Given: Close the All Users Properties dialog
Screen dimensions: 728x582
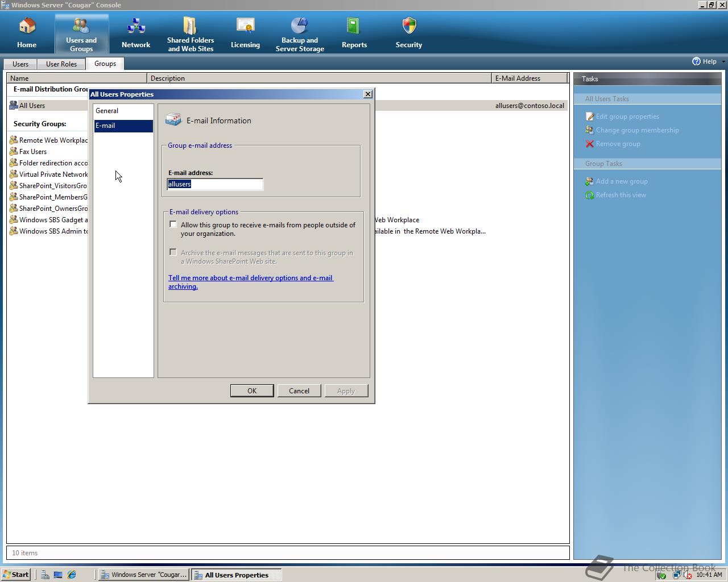Looking at the screenshot, I should click(x=368, y=94).
